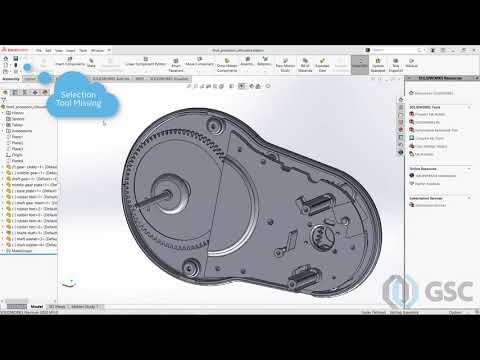Select the Mate tool

click(91, 63)
